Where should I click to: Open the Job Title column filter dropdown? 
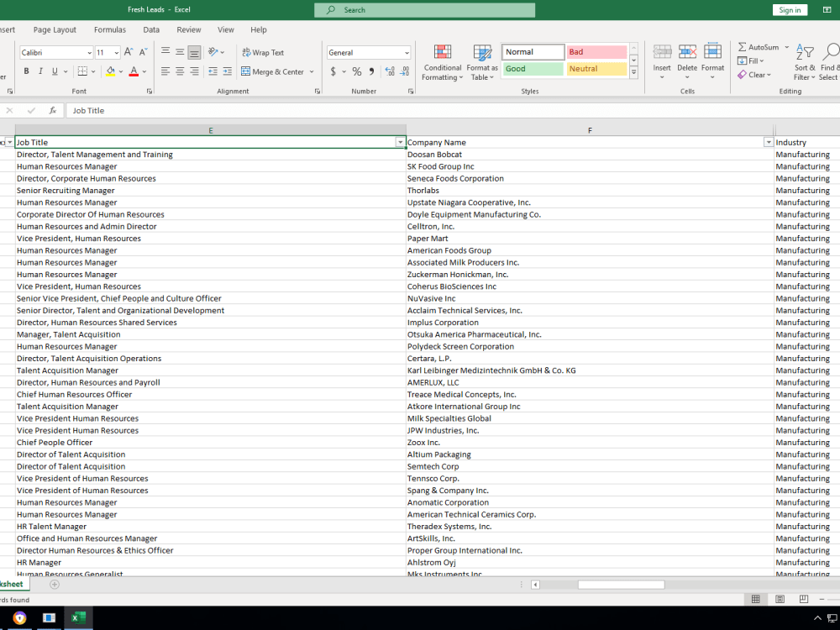tap(400, 143)
